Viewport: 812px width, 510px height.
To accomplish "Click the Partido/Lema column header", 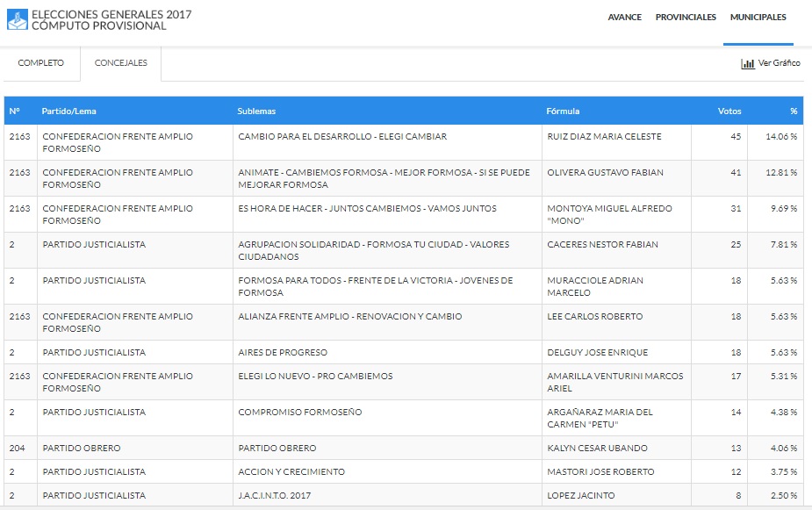I will (68, 111).
